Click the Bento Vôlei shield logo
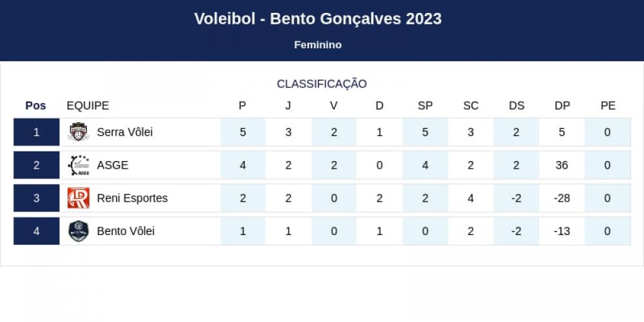The image size is (644, 322). click(x=79, y=231)
